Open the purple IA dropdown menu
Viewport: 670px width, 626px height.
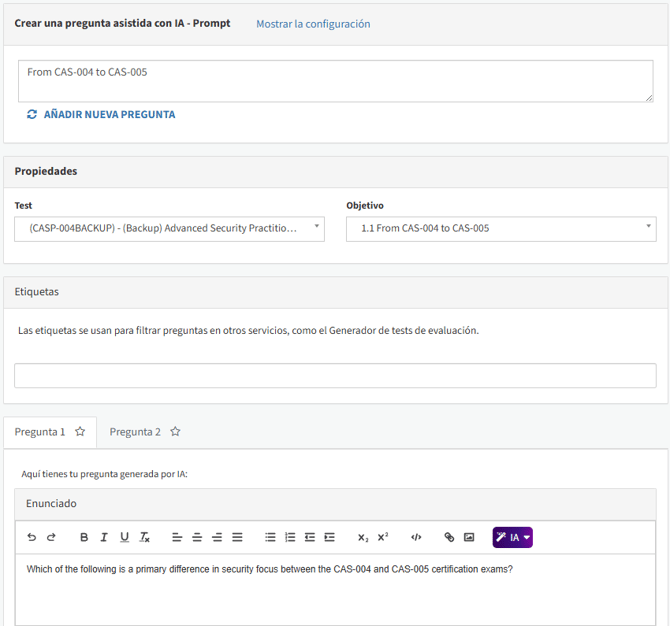(x=512, y=537)
